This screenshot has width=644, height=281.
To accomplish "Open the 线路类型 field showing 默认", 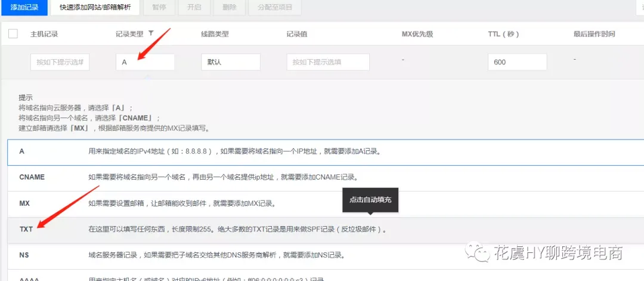I will coord(231,62).
